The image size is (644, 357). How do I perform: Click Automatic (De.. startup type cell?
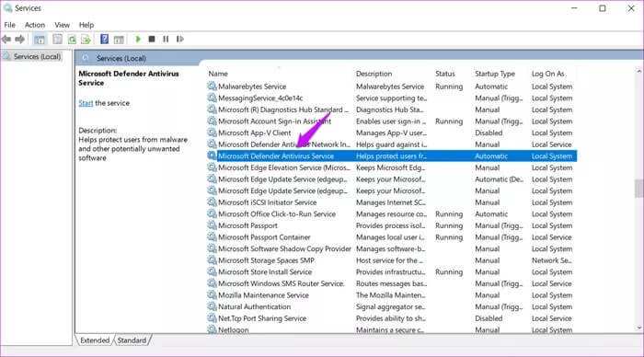click(499, 179)
